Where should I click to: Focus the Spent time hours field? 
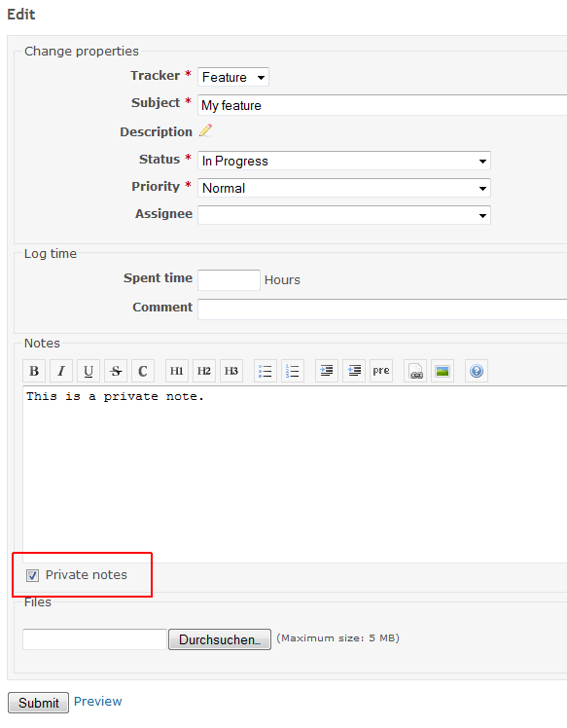click(x=229, y=280)
